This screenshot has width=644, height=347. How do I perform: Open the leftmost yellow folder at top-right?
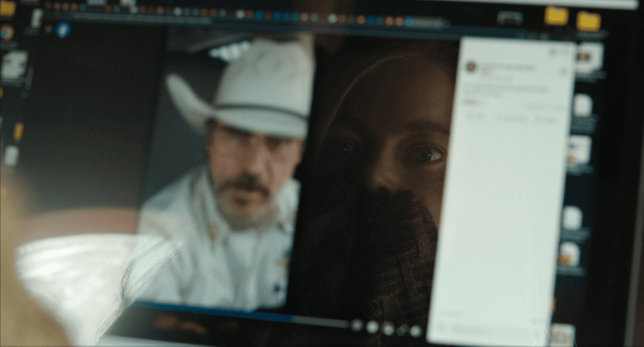coord(556,15)
